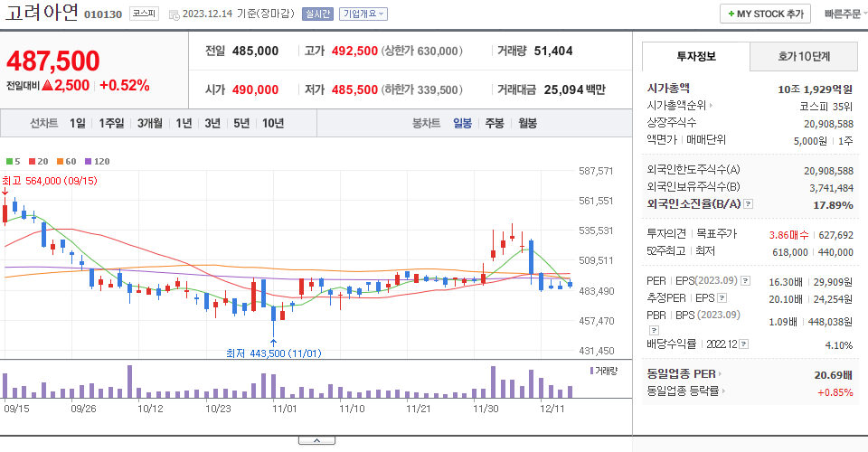This screenshot has width=868, height=452.
Task: Click the help icon beside PER EPS(2023.09)
Action: pos(746,281)
